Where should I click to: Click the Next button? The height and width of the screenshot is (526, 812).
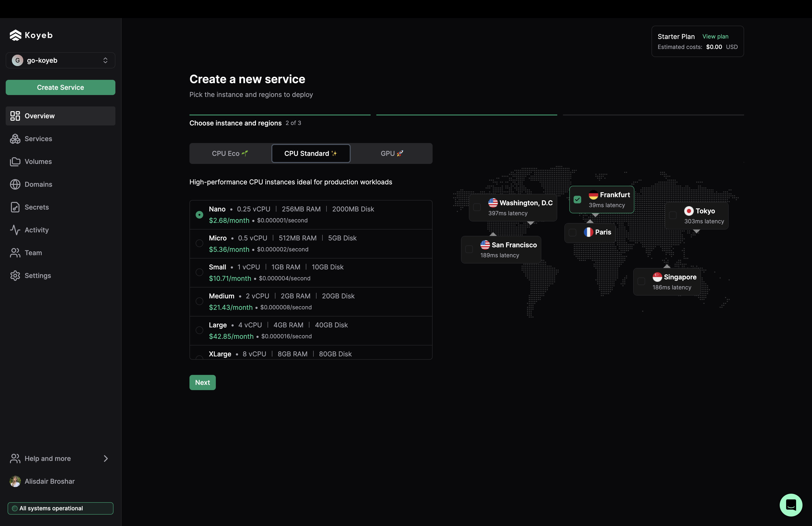click(202, 383)
